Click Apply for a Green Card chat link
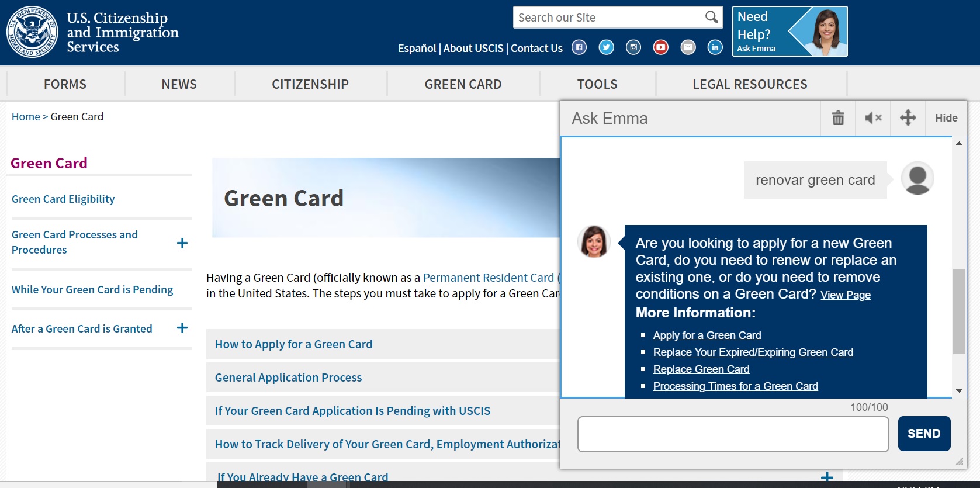This screenshot has height=488, width=980. tap(707, 335)
